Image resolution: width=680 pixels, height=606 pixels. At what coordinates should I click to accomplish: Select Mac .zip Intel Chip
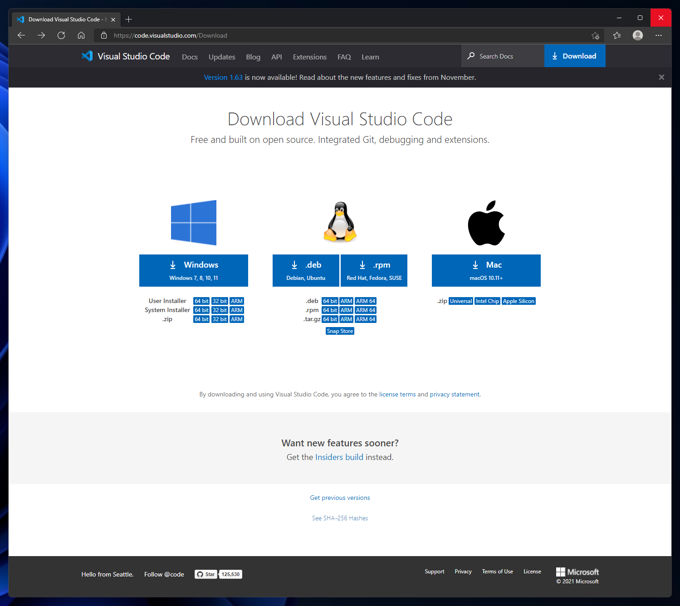pos(487,301)
